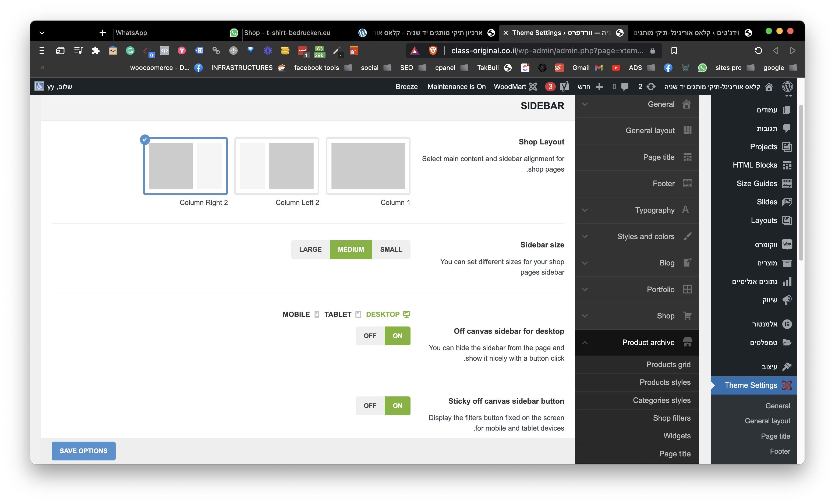This screenshot has height=504, width=835.
Task: Click the SEO 29k extension icon
Action: pos(319,51)
